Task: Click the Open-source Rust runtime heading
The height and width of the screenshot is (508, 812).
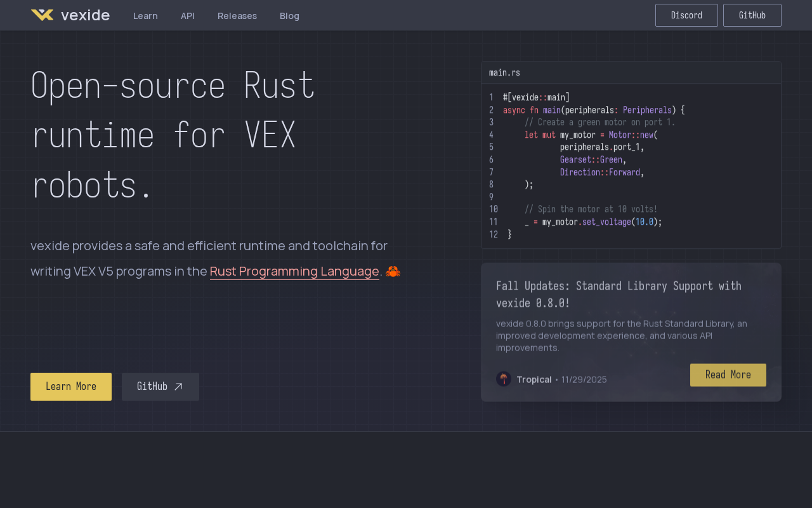Action: [173, 135]
